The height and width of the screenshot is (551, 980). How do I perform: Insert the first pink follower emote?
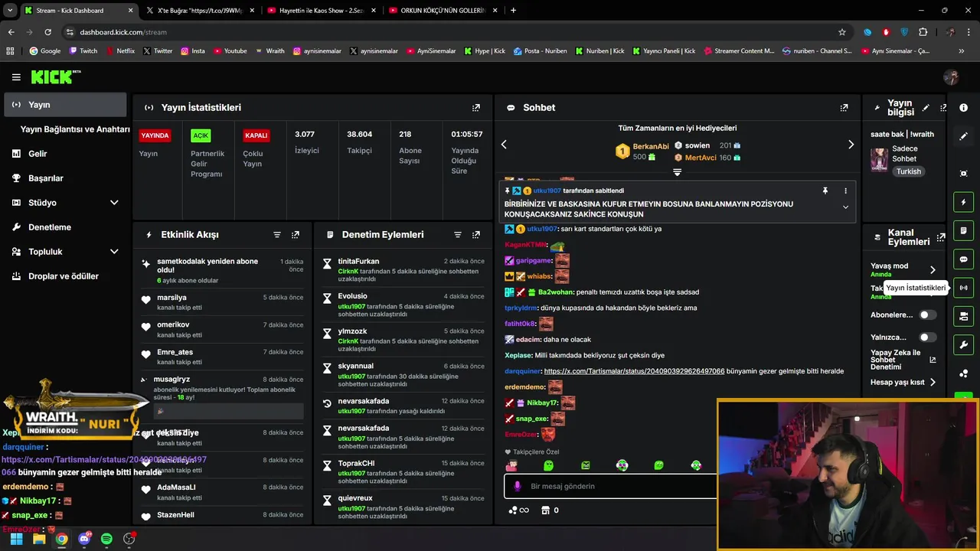pyautogui.click(x=511, y=465)
